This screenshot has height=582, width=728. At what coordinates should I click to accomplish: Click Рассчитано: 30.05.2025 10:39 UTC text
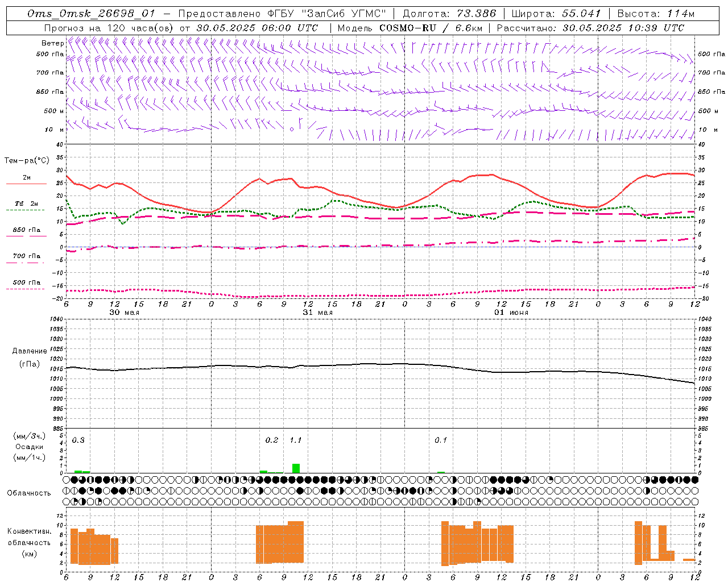pos(590,28)
